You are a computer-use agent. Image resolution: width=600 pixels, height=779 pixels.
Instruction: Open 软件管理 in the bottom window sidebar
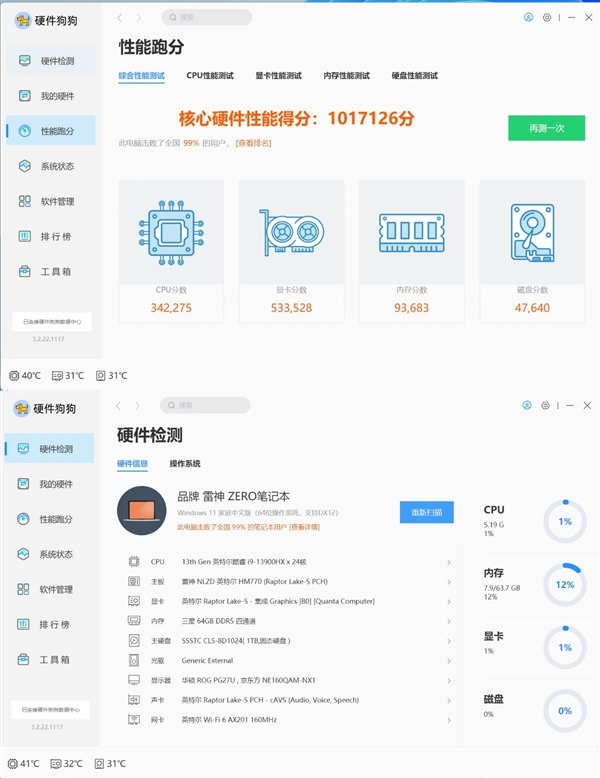click(49, 589)
